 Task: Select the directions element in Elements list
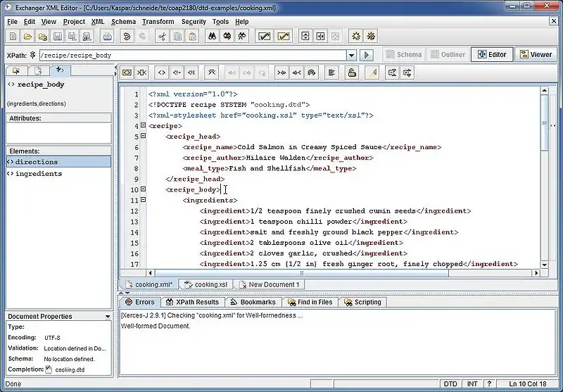click(x=37, y=162)
